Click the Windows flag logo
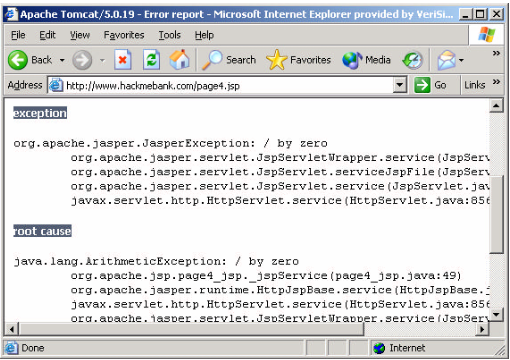The image size is (510, 360). pyautogui.click(x=486, y=34)
